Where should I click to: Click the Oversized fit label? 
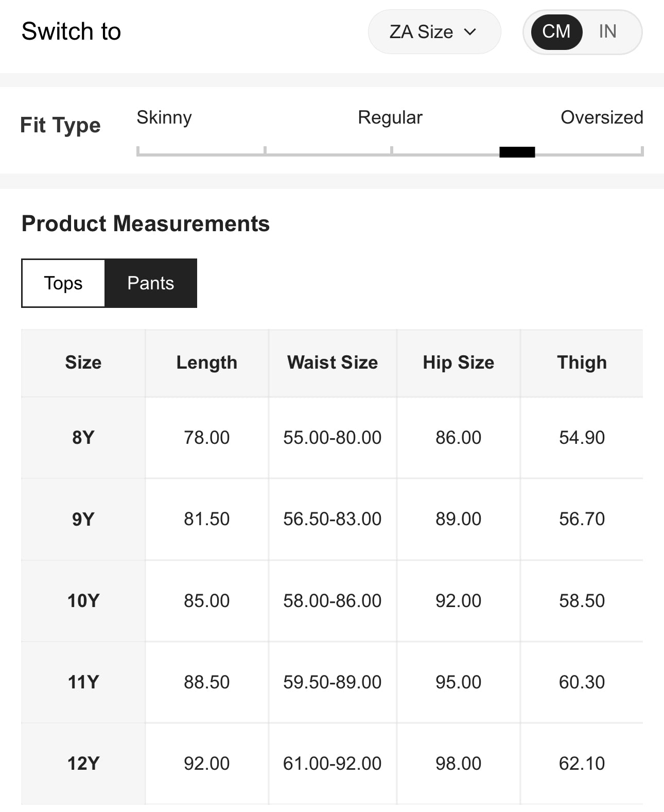(x=601, y=117)
